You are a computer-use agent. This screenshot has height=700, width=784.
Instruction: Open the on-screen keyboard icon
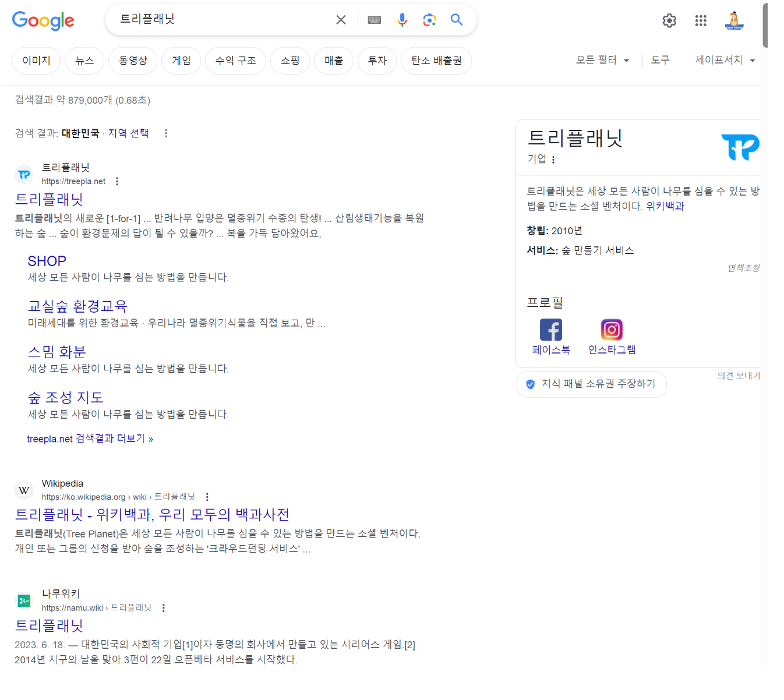375,20
